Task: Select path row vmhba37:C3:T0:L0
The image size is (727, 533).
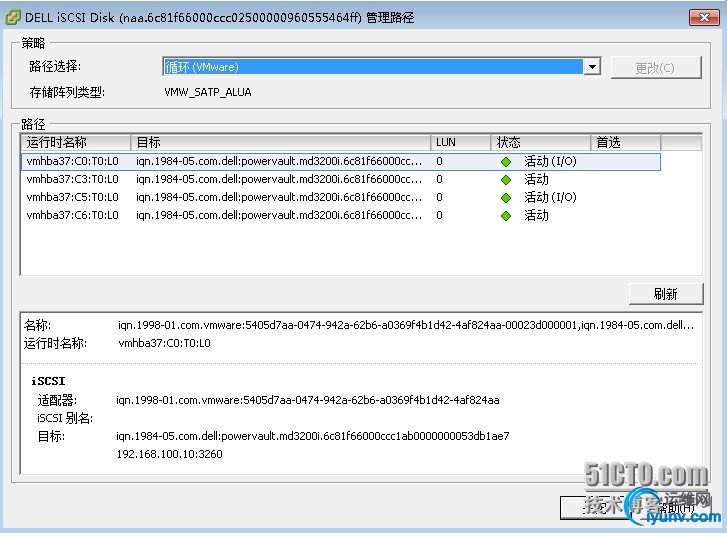Action: (x=341, y=179)
